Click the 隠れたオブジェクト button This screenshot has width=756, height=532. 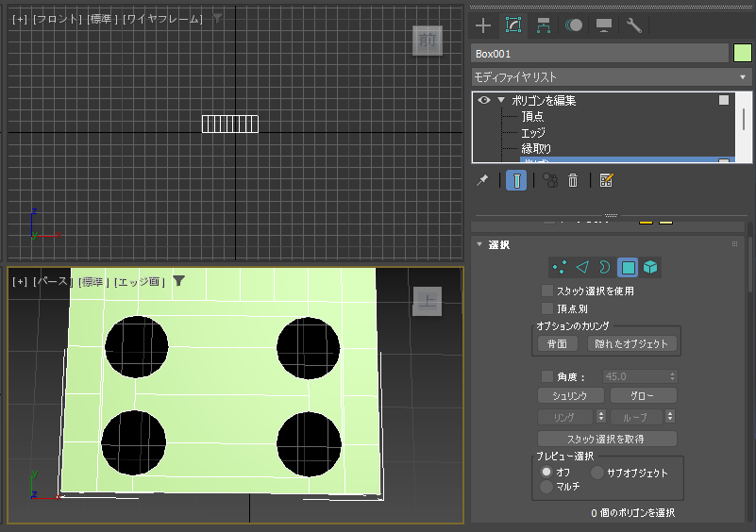(x=631, y=343)
